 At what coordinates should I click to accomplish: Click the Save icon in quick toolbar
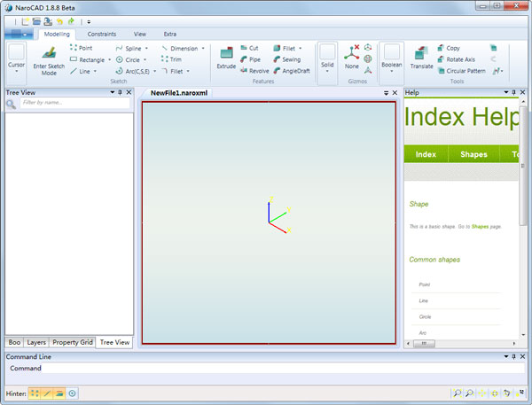click(x=48, y=21)
